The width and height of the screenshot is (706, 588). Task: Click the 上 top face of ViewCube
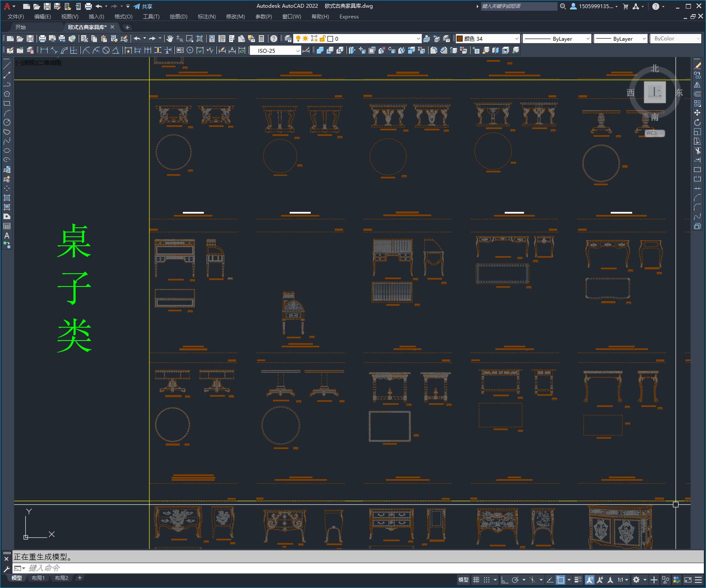coord(654,92)
